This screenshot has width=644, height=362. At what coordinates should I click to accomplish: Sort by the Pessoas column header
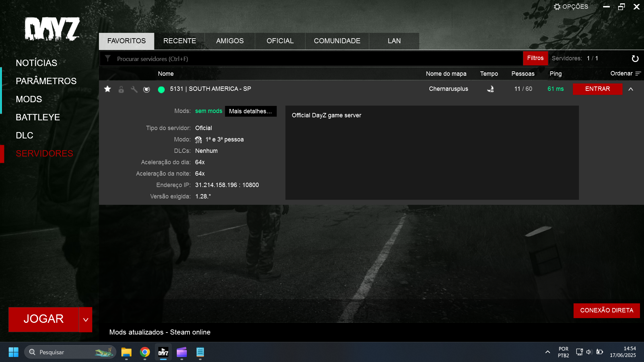coord(523,74)
